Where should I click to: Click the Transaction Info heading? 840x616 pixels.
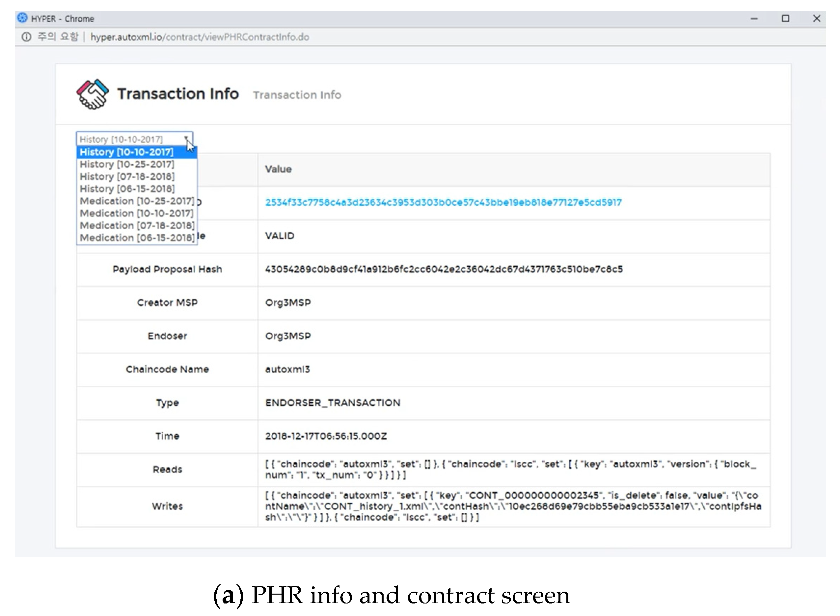tap(178, 94)
